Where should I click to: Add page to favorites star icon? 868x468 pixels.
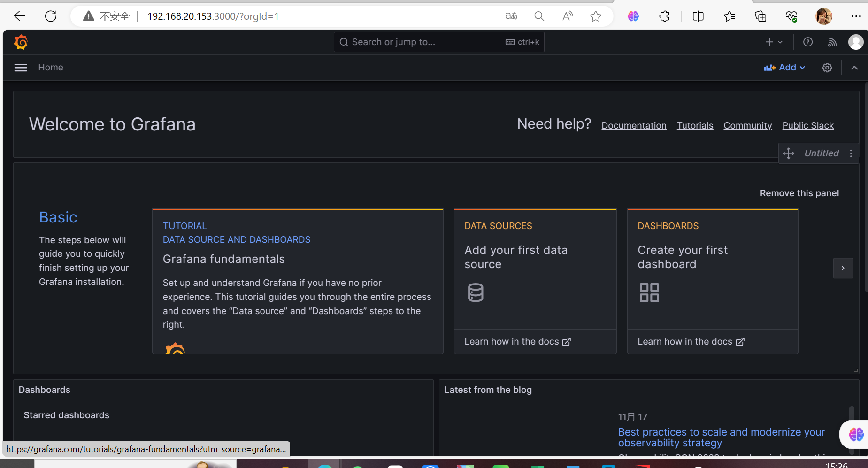click(x=596, y=16)
